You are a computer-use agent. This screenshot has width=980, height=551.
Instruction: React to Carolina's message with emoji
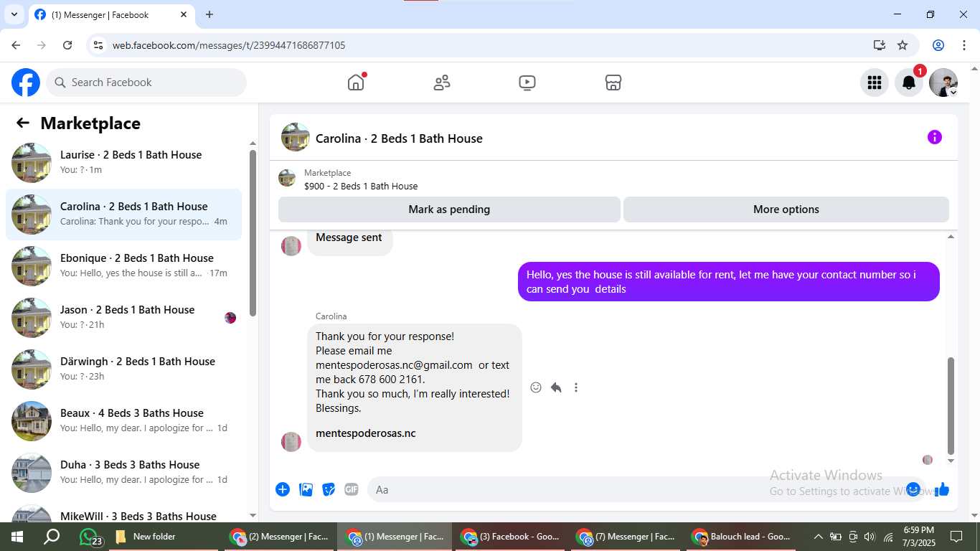click(x=536, y=387)
